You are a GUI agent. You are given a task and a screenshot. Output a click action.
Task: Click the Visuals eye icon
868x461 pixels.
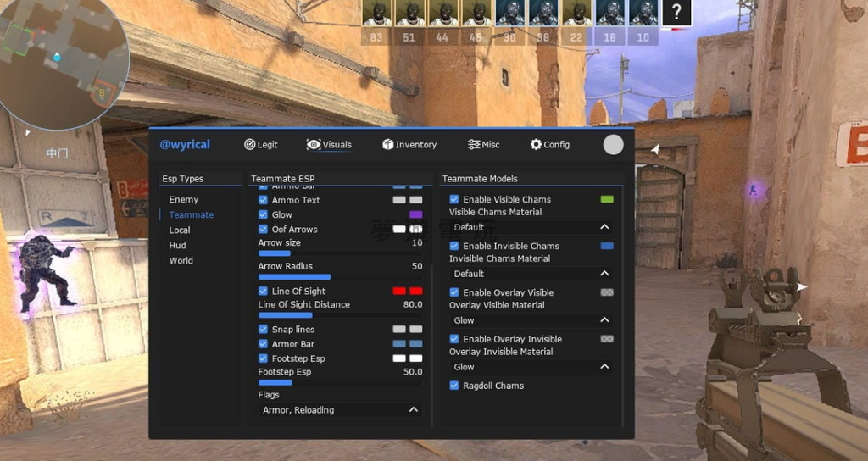point(314,144)
